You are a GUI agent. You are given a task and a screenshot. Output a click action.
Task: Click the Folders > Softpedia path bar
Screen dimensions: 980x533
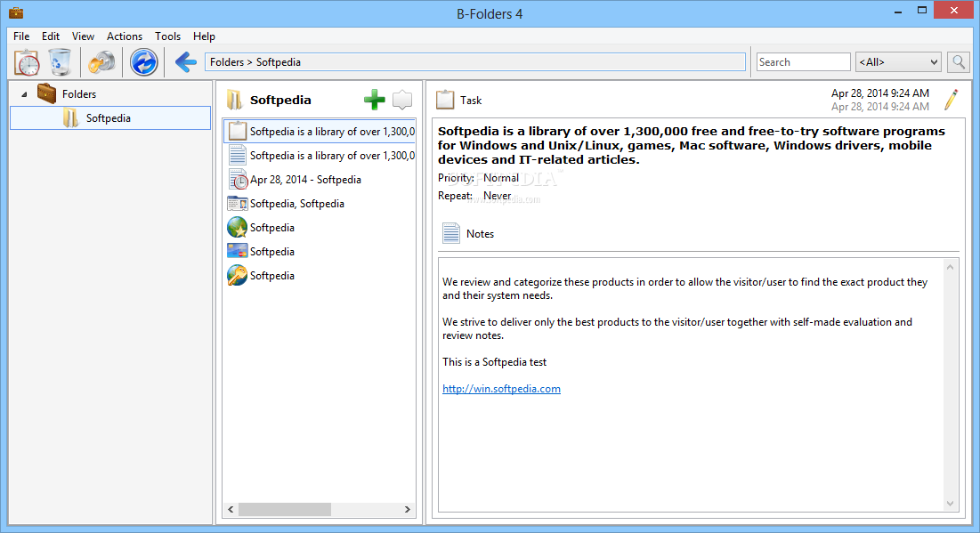click(475, 62)
